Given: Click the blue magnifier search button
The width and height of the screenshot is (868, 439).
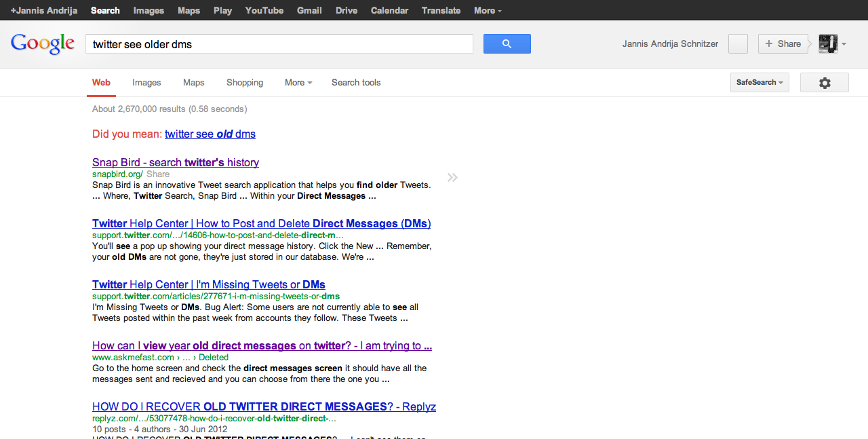Looking at the screenshot, I should [507, 43].
